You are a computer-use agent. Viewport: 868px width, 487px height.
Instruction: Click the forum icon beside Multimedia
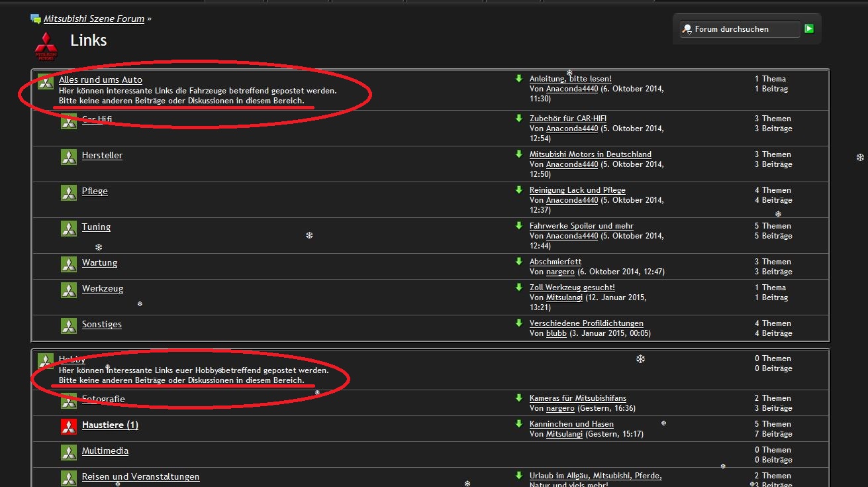click(x=69, y=453)
